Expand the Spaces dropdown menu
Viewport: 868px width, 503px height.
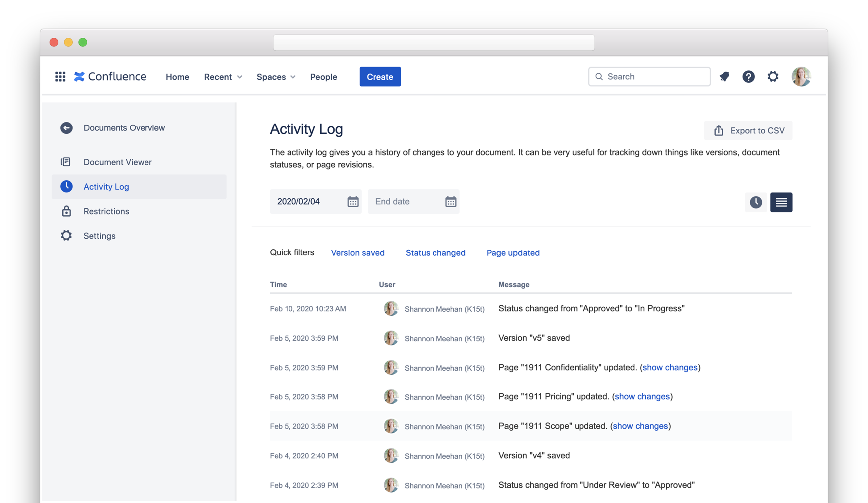click(x=276, y=77)
